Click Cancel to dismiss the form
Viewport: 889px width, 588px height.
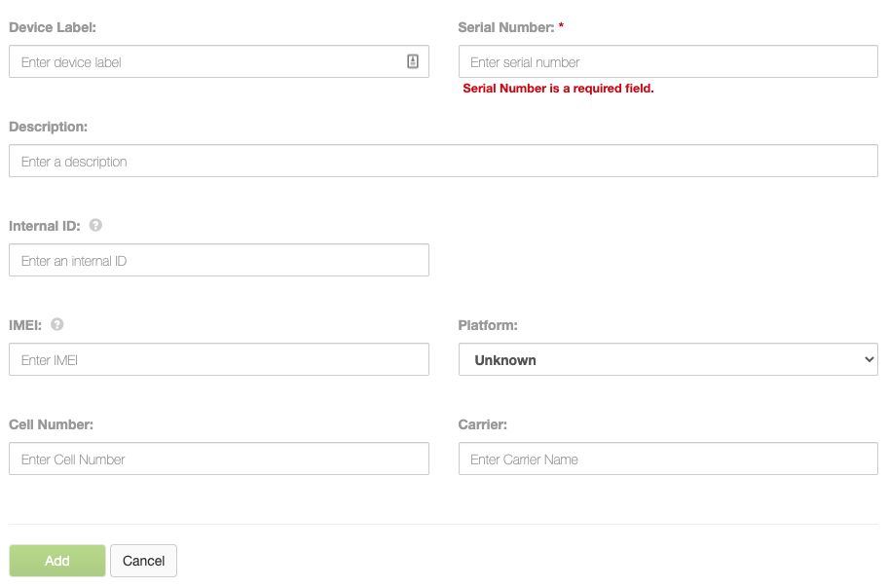point(143,561)
